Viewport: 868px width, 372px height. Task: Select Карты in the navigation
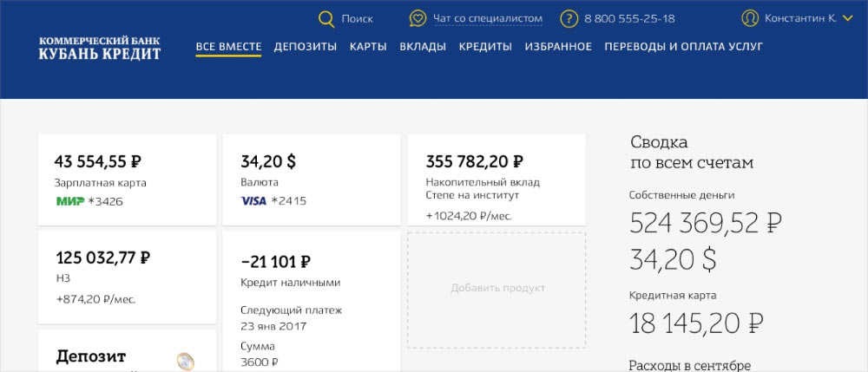368,47
